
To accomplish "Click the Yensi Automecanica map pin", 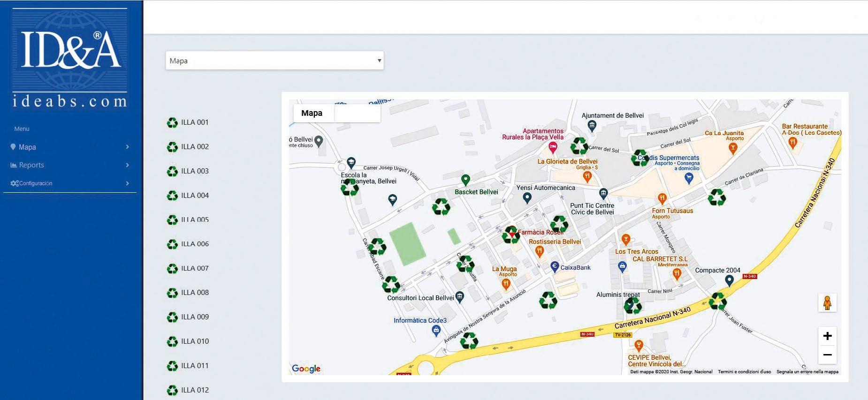I will [x=527, y=198].
